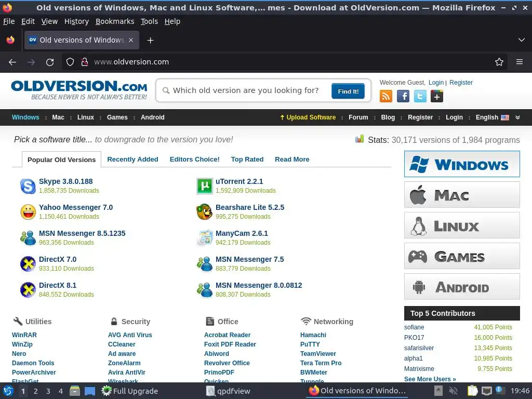Switch to workspace 3 on taskbar

click(x=48, y=391)
